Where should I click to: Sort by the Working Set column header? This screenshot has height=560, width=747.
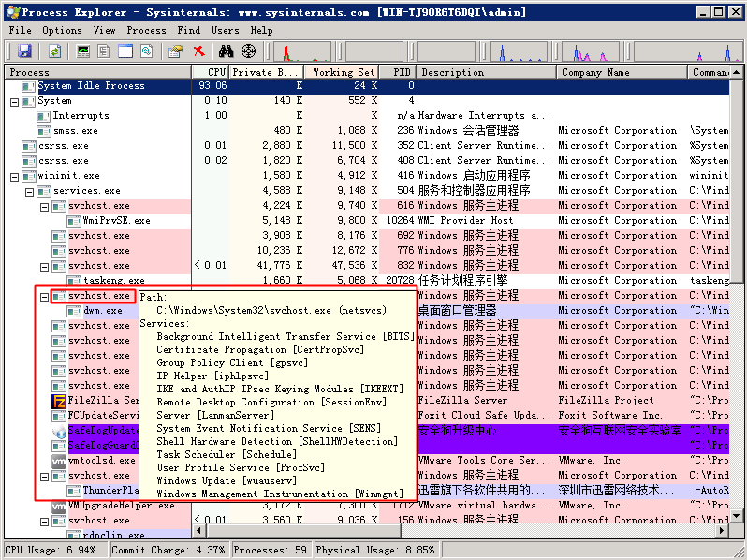(343, 72)
